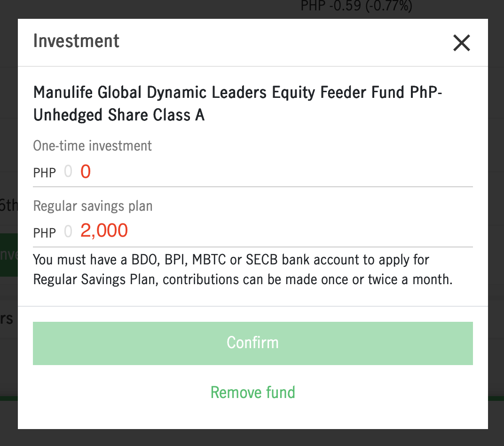The height and width of the screenshot is (446, 504).
Task: Click the dimmed overlay below the dialog
Action: pos(252,438)
